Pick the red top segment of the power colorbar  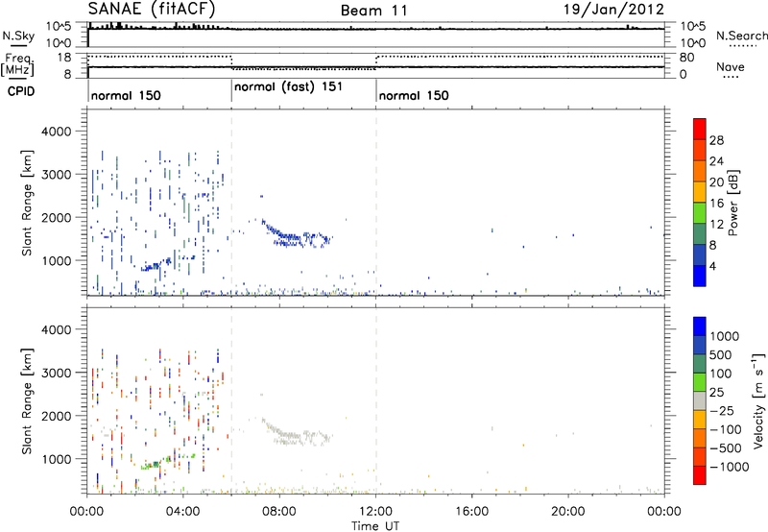pyautogui.click(x=700, y=129)
